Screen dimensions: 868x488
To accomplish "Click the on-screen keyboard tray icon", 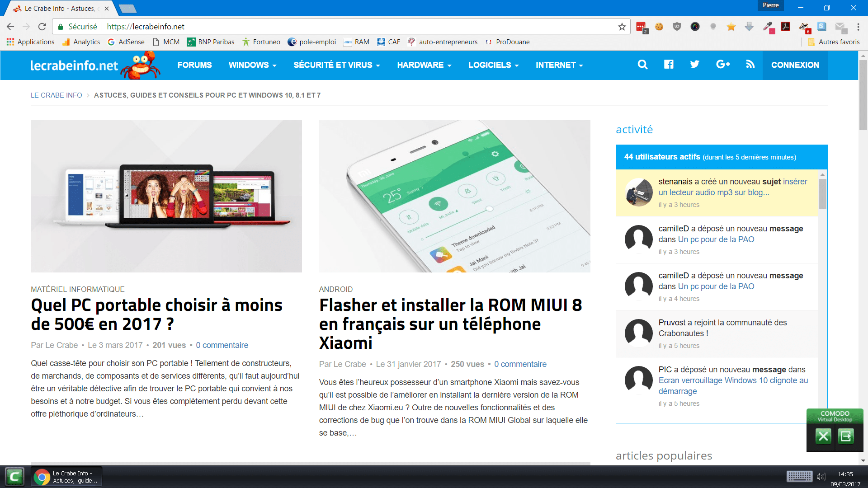I will 799,476.
